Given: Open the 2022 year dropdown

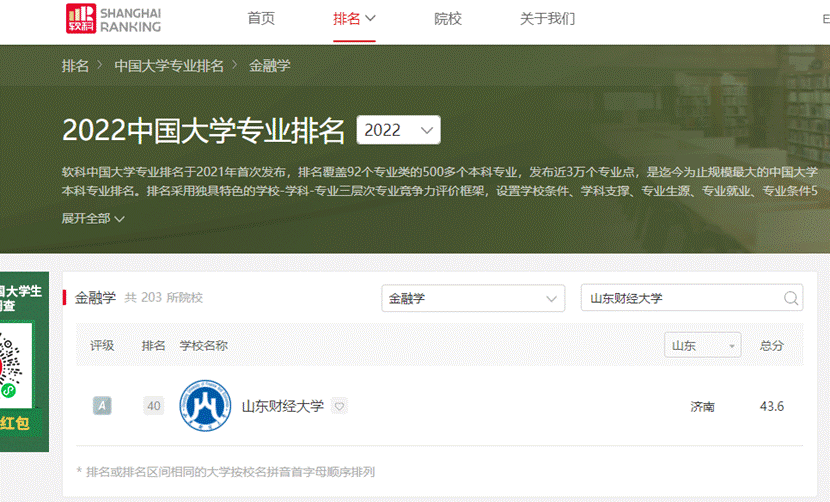Looking at the screenshot, I should point(398,130).
